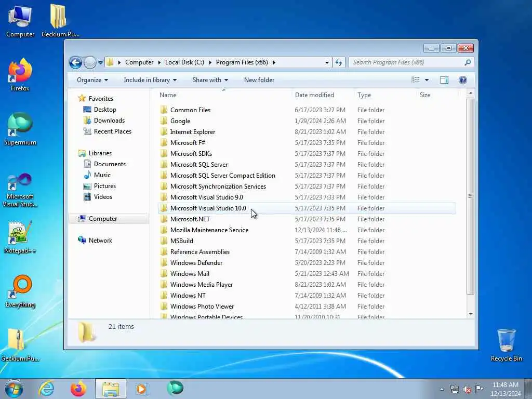Open the address bar history dropdown
Screen dimensions: 532x399
(327, 62)
